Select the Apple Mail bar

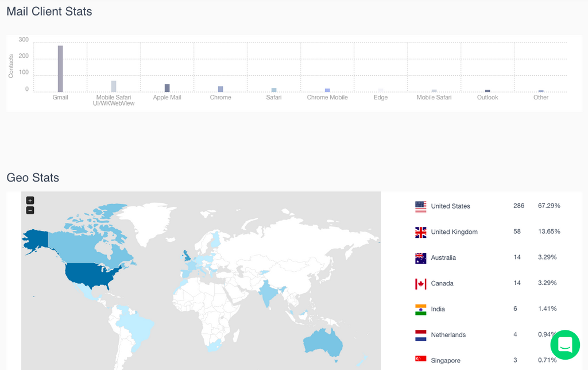pos(167,88)
